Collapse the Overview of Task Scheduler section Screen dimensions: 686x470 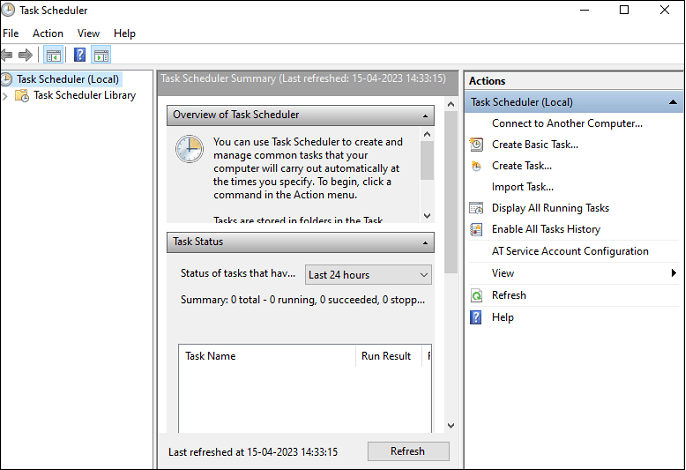tap(426, 115)
